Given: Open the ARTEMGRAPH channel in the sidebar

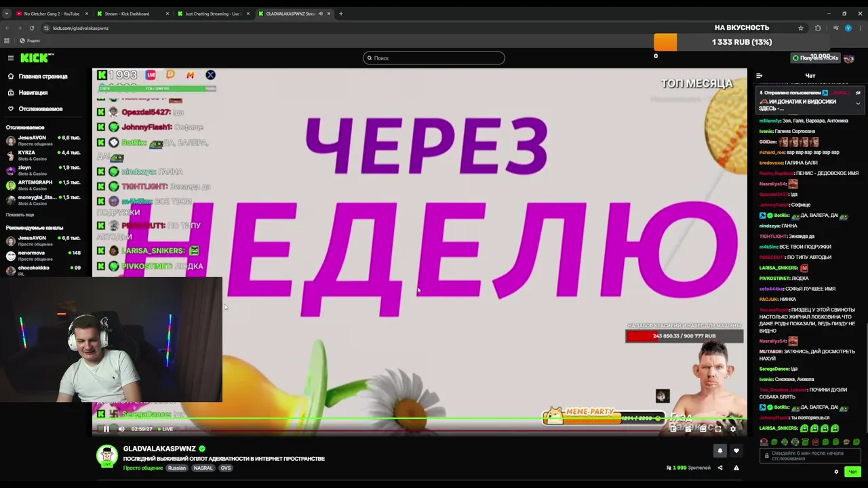Looking at the screenshot, I should coord(43,185).
